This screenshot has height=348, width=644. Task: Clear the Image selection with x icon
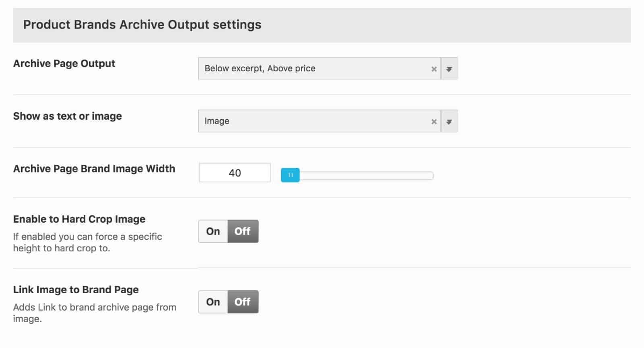point(434,122)
